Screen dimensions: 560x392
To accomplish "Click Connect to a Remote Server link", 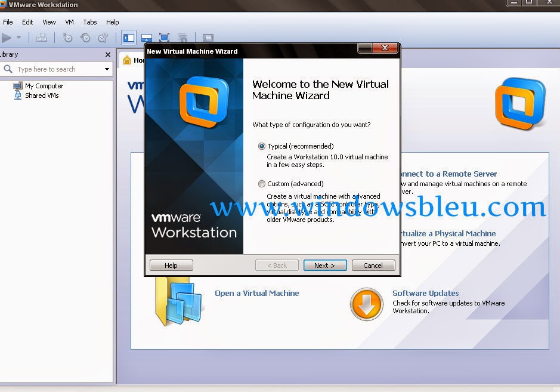I will (449, 174).
